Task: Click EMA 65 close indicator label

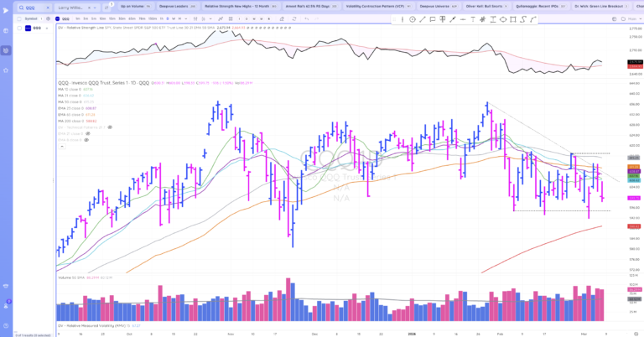Action: (x=71, y=115)
